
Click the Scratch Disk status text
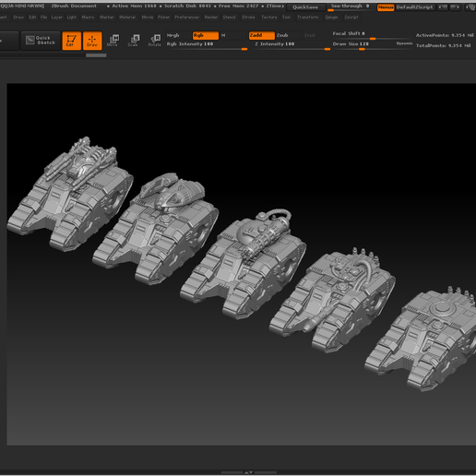187,6
